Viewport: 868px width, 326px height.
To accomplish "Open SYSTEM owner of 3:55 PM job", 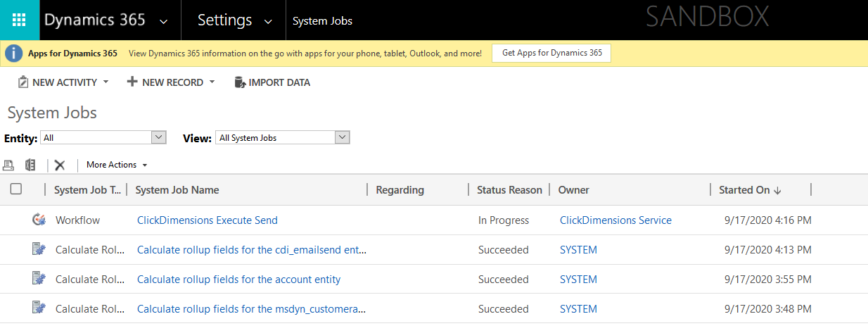I will pyautogui.click(x=578, y=280).
